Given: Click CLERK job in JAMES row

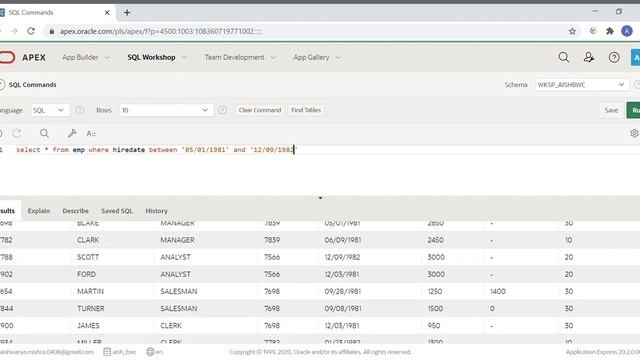Looking at the screenshot, I should (171, 326).
